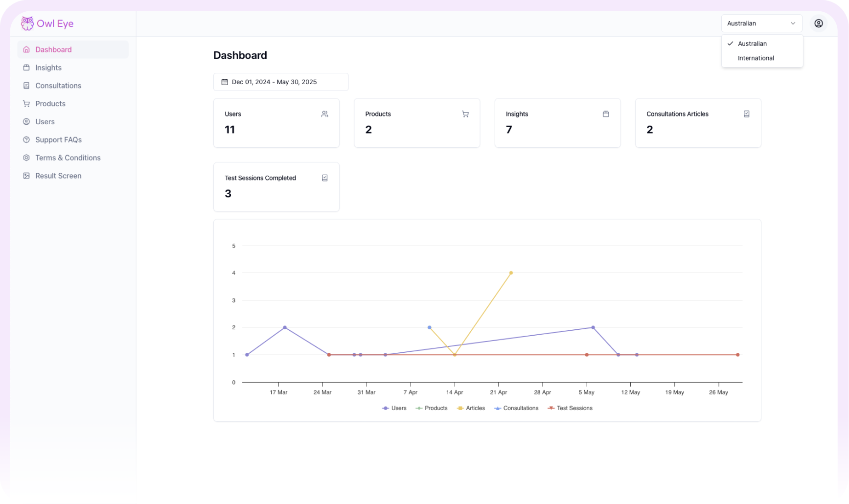This screenshot has width=849, height=504.
Task: Select International from the dropdown
Action: click(756, 58)
